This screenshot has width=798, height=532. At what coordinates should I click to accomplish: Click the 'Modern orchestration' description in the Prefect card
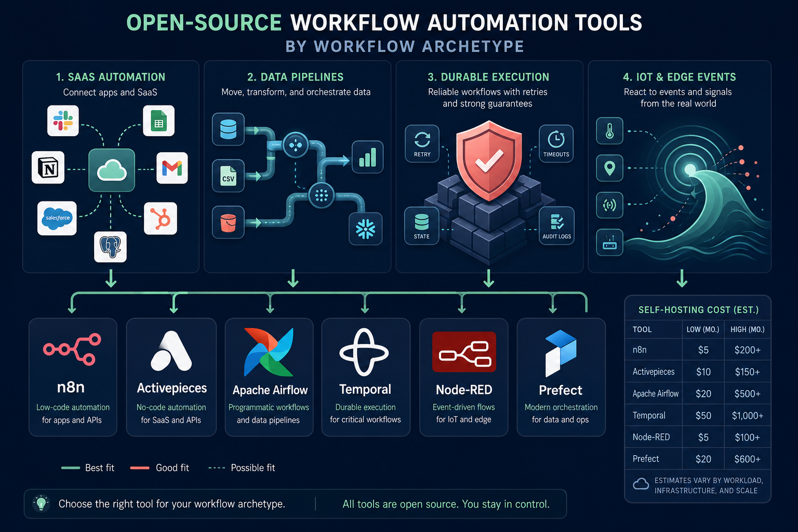tap(561, 407)
